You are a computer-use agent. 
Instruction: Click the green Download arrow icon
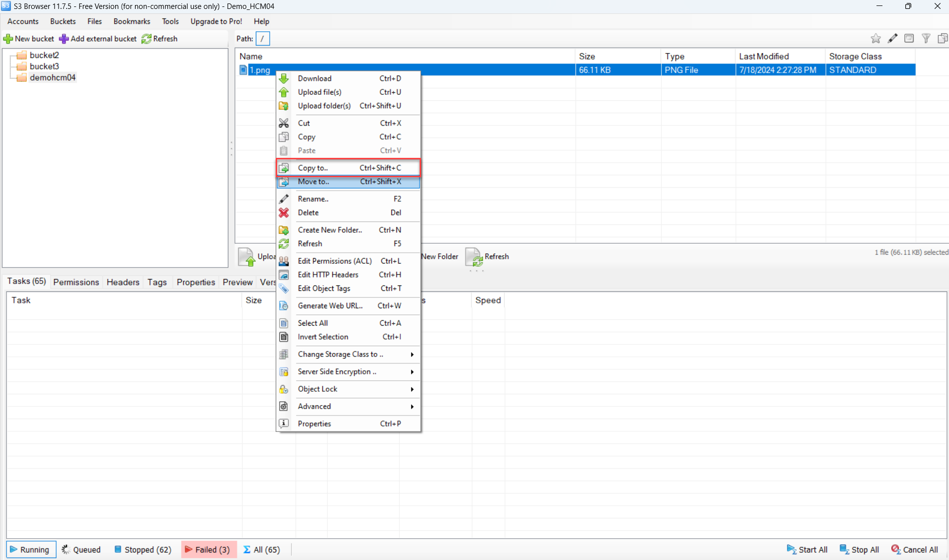pyautogui.click(x=284, y=78)
